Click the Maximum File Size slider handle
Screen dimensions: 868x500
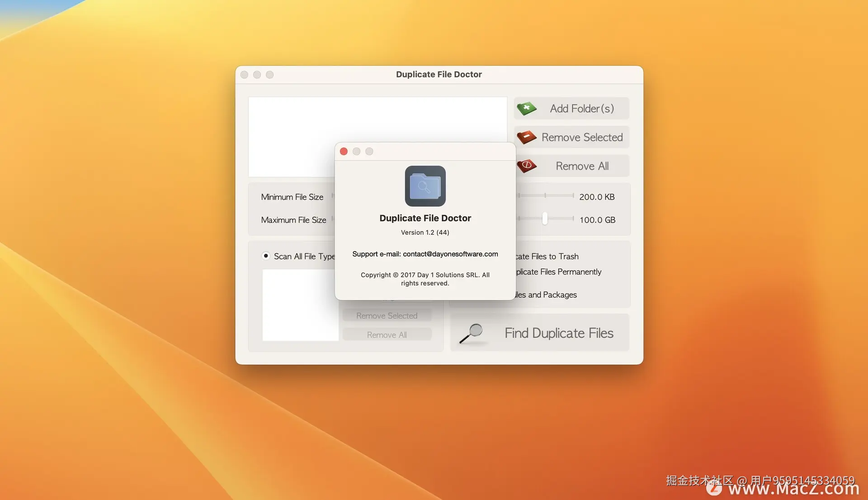pos(545,219)
